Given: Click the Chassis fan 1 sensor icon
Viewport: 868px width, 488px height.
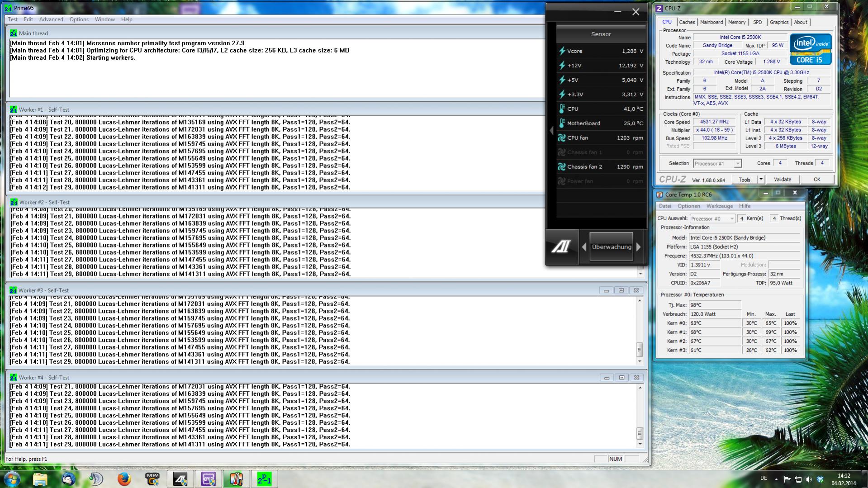Looking at the screenshot, I should pos(562,152).
